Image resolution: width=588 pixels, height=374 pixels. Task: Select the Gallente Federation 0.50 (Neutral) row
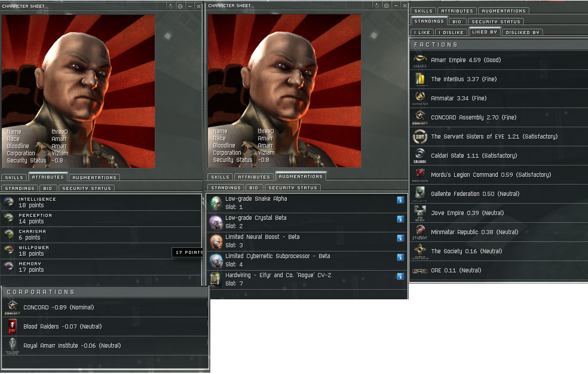[499, 194]
